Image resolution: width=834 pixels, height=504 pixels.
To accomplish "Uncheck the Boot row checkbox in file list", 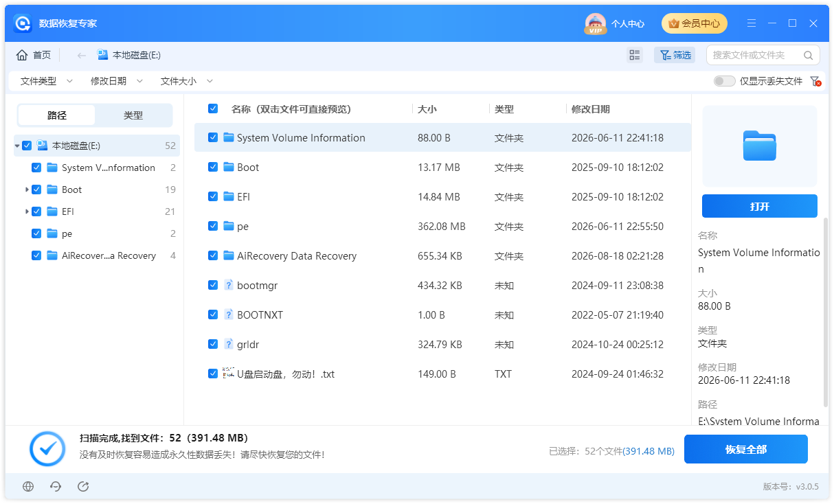I will pyautogui.click(x=213, y=167).
